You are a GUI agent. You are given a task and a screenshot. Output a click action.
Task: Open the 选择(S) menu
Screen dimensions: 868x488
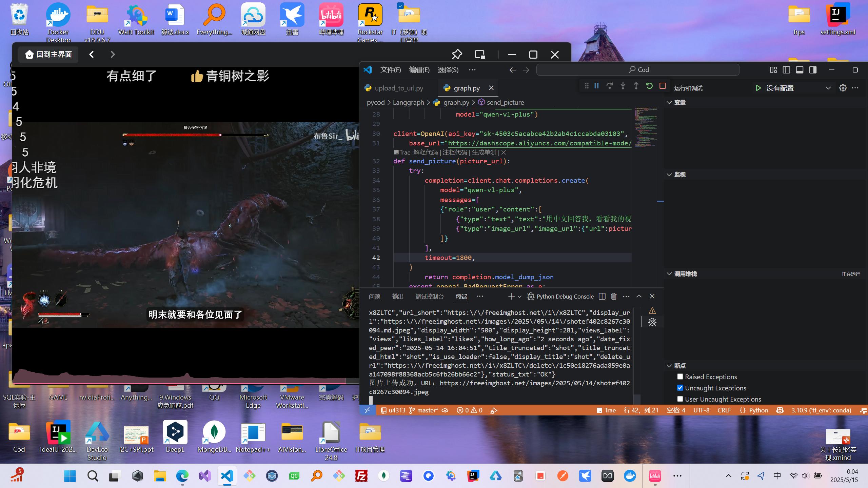(x=448, y=70)
